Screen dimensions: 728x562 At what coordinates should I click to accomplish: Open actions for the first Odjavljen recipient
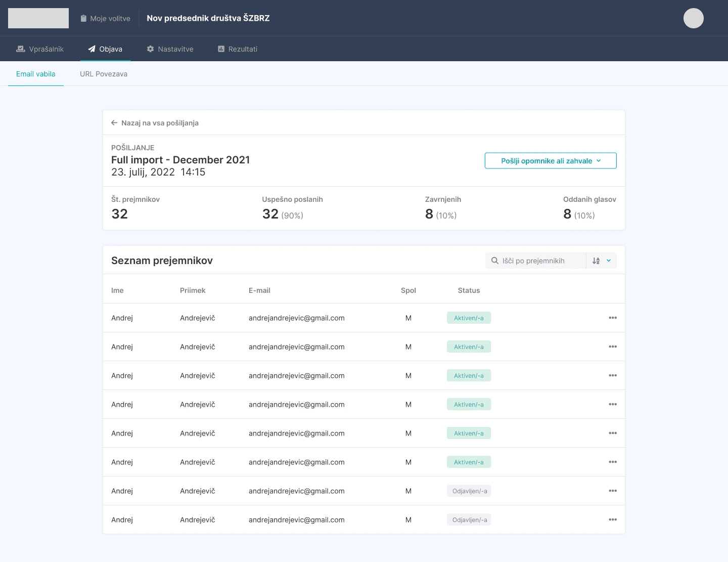click(x=613, y=491)
